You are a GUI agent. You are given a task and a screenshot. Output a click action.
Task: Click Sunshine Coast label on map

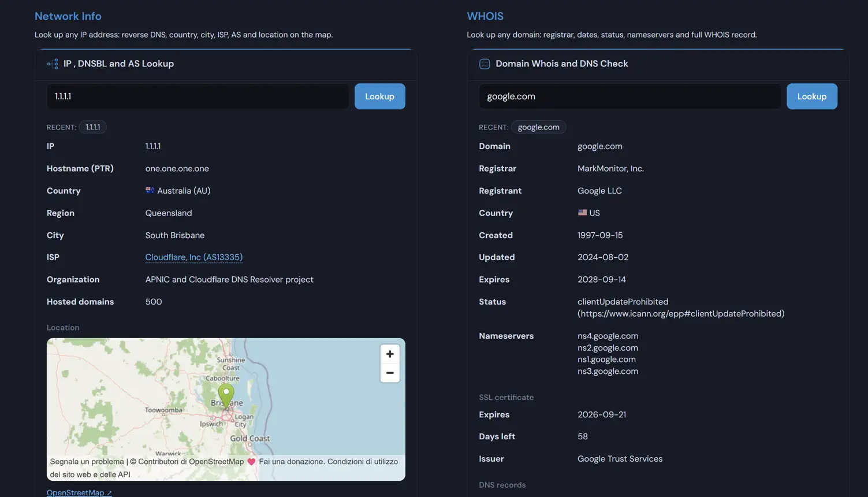pos(231,364)
